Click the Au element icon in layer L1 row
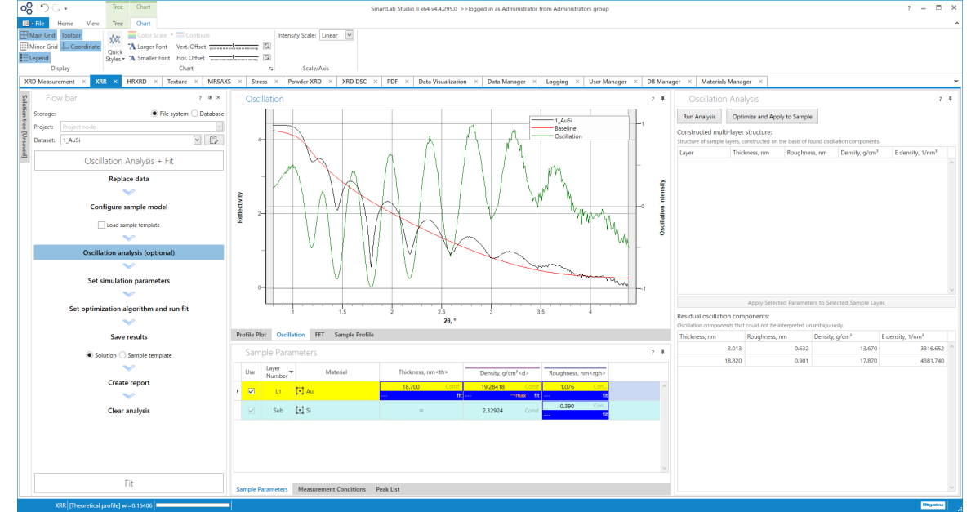Viewport: 980px width, 512px height. click(x=299, y=390)
